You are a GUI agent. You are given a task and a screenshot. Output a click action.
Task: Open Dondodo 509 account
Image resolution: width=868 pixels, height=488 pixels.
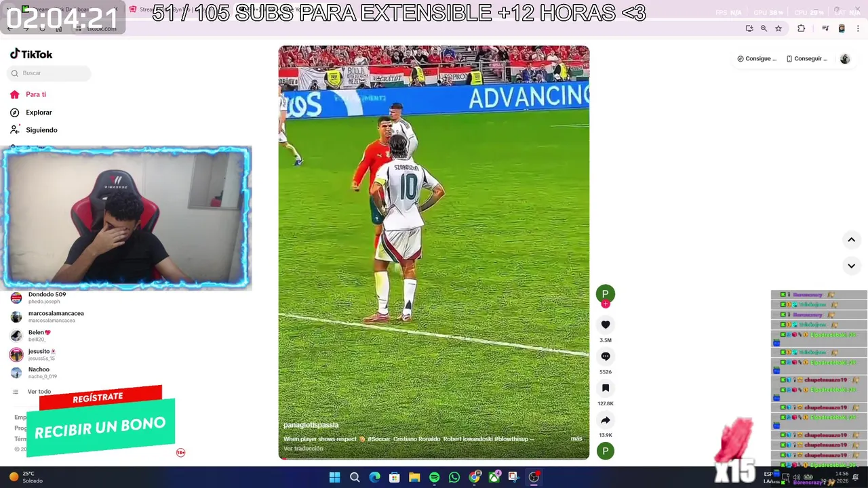click(x=46, y=298)
